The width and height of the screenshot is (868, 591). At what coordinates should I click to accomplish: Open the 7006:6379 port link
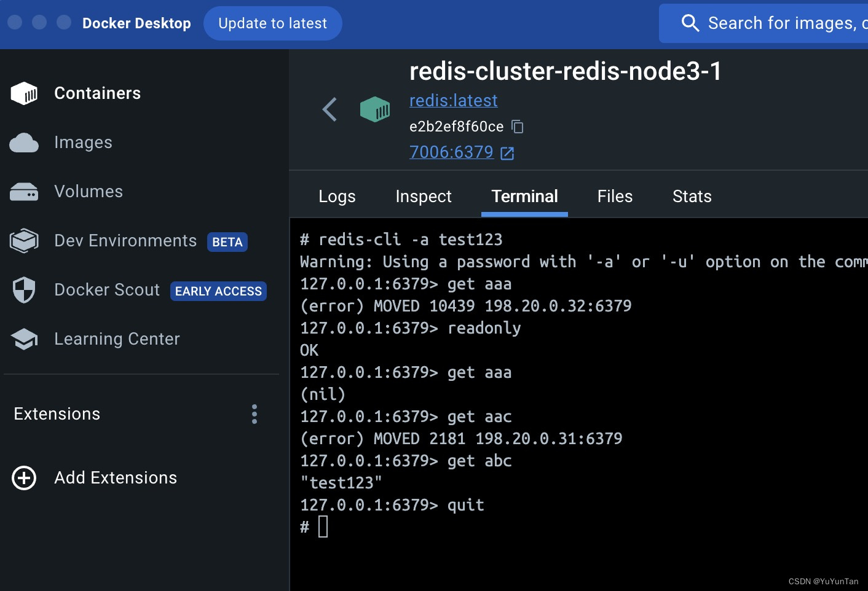coord(452,152)
